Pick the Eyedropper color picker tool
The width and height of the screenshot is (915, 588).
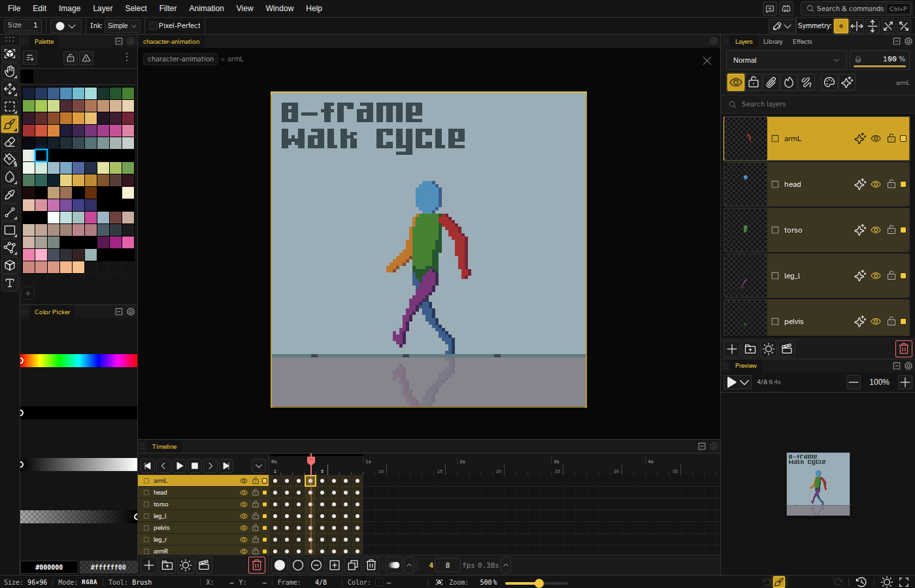coord(10,195)
